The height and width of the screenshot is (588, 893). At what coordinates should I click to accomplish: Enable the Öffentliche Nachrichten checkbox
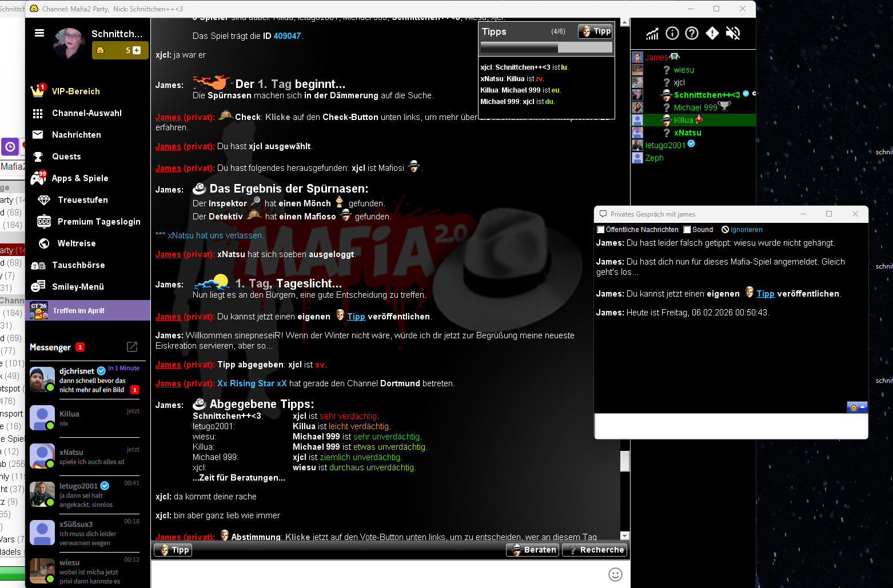pyautogui.click(x=600, y=230)
